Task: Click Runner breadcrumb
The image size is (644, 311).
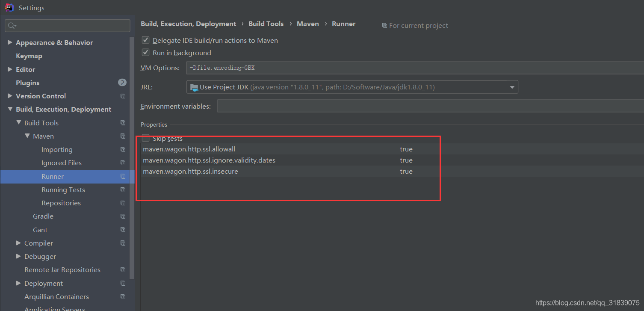Action: pos(344,24)
